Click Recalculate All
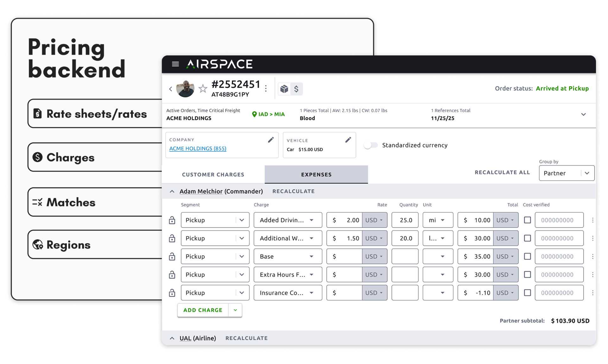Image resolution: width=608 pixels, height=364 pixels. 502,173
